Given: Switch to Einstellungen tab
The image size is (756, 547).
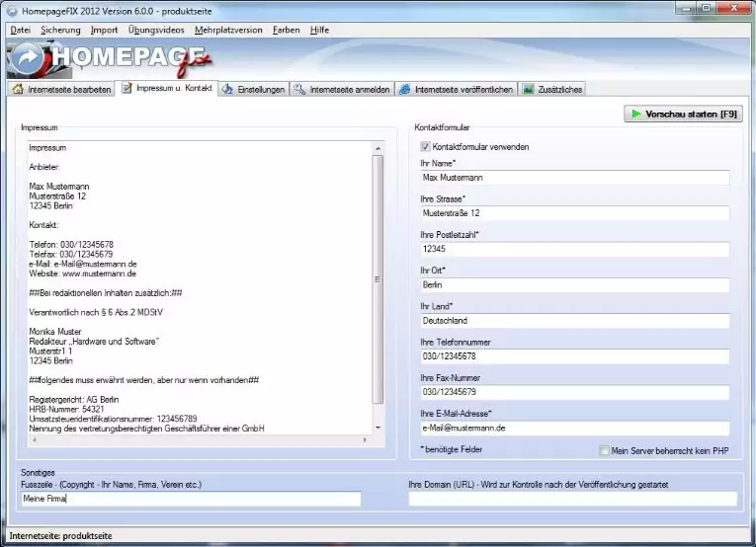Looking at the screenshot, I should click(254, 89).
